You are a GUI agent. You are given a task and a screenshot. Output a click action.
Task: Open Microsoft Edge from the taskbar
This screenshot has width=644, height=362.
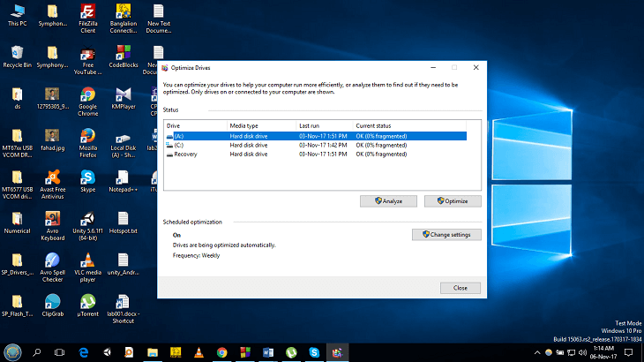point(84,352)
